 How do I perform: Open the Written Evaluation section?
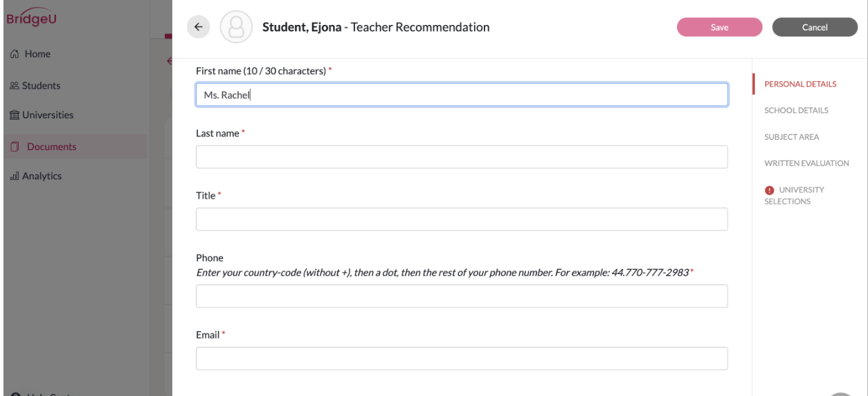[x=806, y=163]
